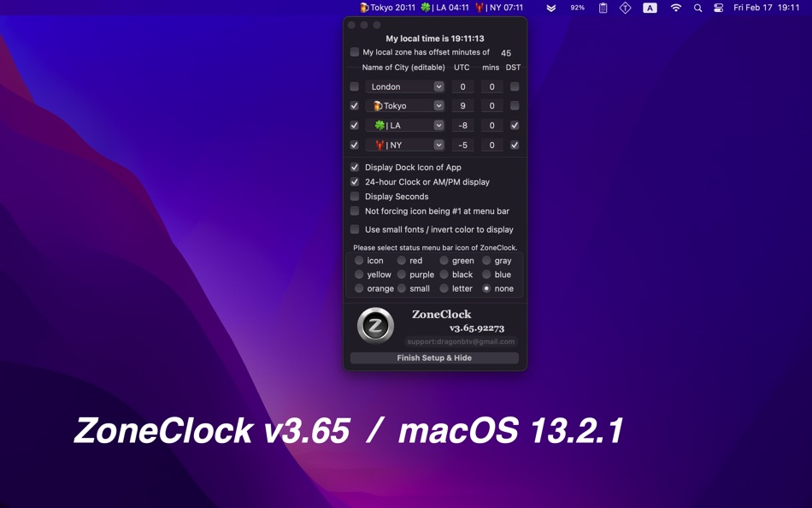Toggle Display Dock Icon of App
The image size is (812, 508).
pyautogui.click(x=354, y=168)
